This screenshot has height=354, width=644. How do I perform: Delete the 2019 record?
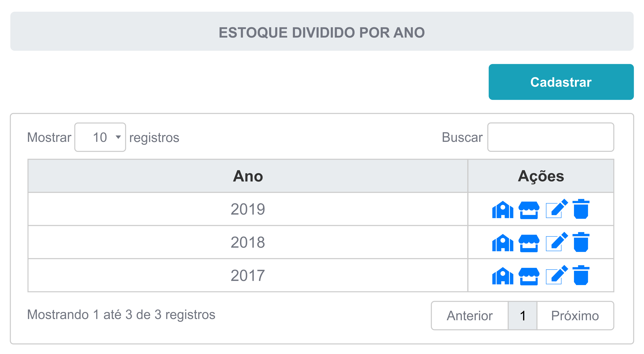tap(581, 209)
